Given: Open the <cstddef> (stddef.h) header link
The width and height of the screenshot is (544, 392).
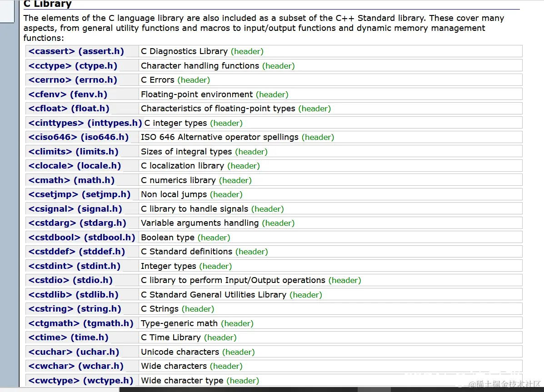Looking at the screenshot, I should (x=77, y=252).
